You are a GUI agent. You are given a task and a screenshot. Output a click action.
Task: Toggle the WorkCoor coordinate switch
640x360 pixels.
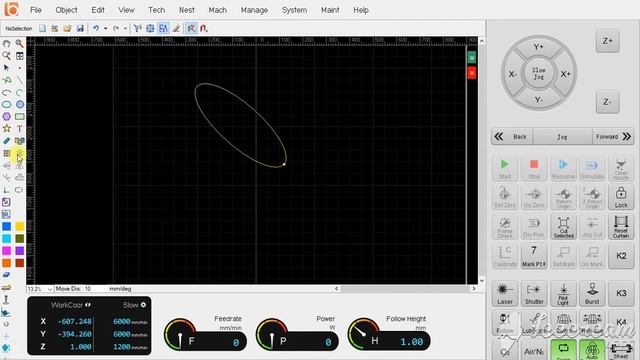point(88,305)
